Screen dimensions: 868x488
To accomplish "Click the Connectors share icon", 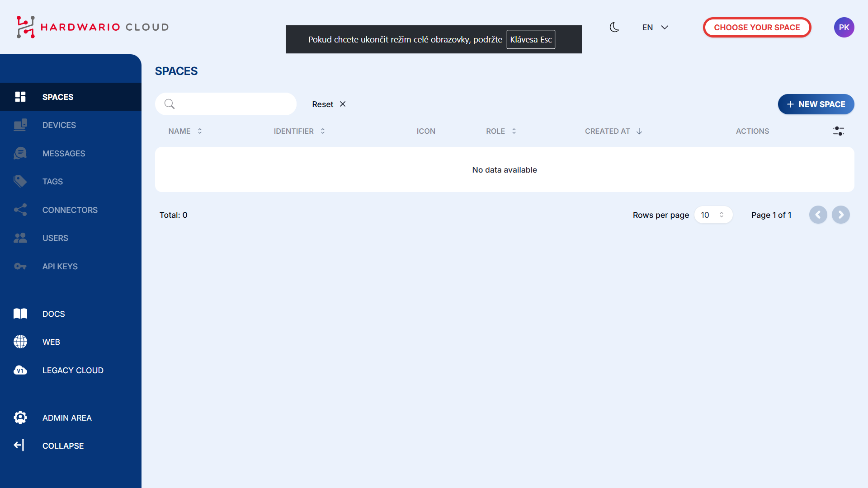I will [x=20, y=210].
